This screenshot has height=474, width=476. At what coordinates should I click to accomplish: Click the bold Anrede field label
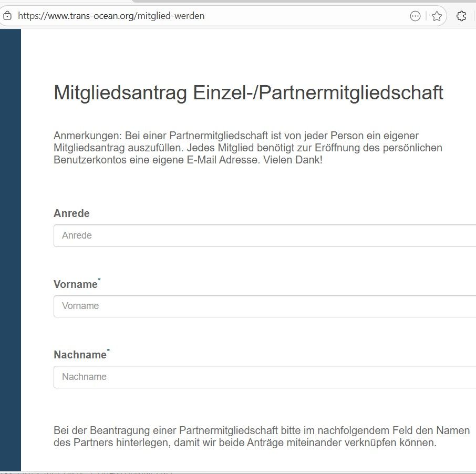(71, 213)
